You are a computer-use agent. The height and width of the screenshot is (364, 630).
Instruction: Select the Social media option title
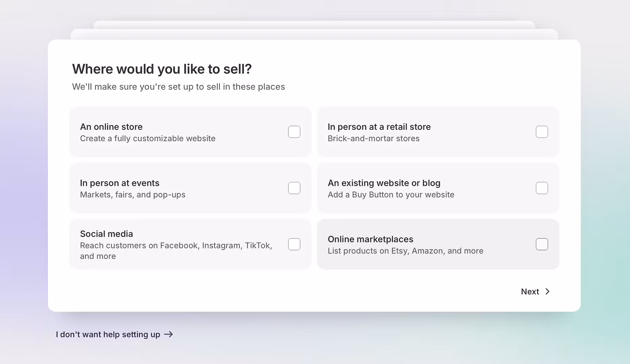tap(107, 234)
